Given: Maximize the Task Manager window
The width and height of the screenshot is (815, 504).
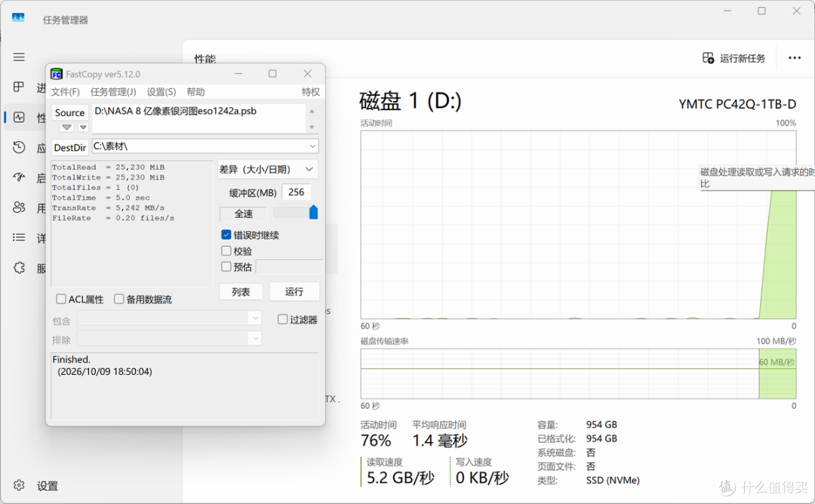Looking at the screenshot, I should pyautogui.click(x=761, y=11).
